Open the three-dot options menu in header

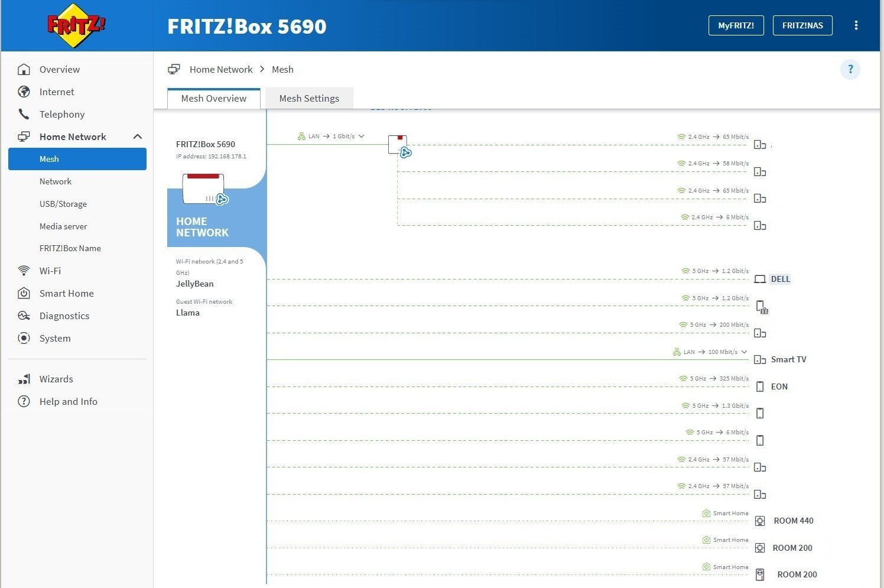(856, 25)
